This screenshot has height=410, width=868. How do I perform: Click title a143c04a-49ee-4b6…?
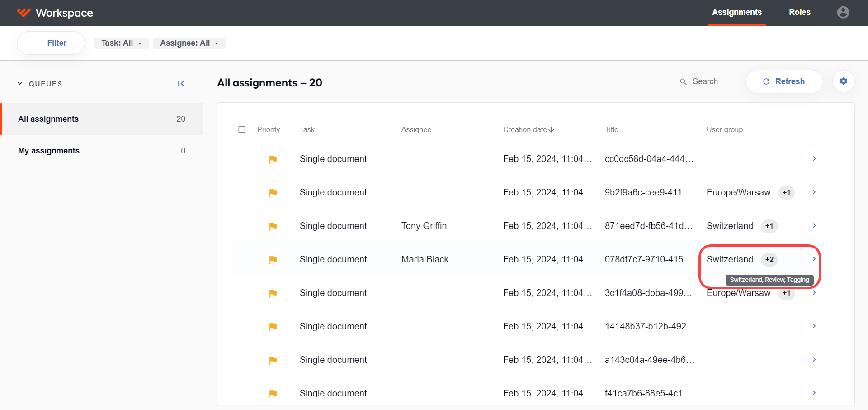pos(650,360)
